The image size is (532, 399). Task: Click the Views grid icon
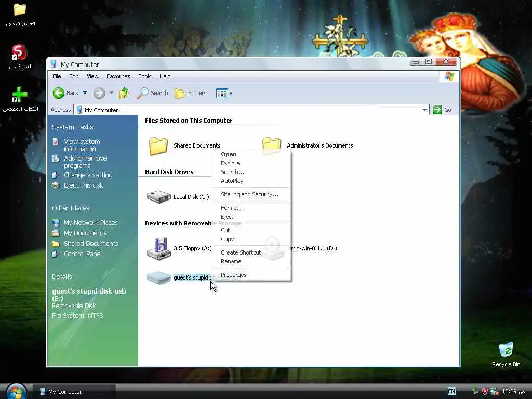(x=222, y=93)
